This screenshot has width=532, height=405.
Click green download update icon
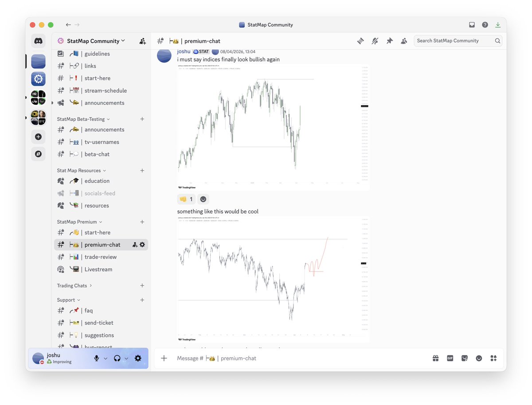tap(498, 25)
